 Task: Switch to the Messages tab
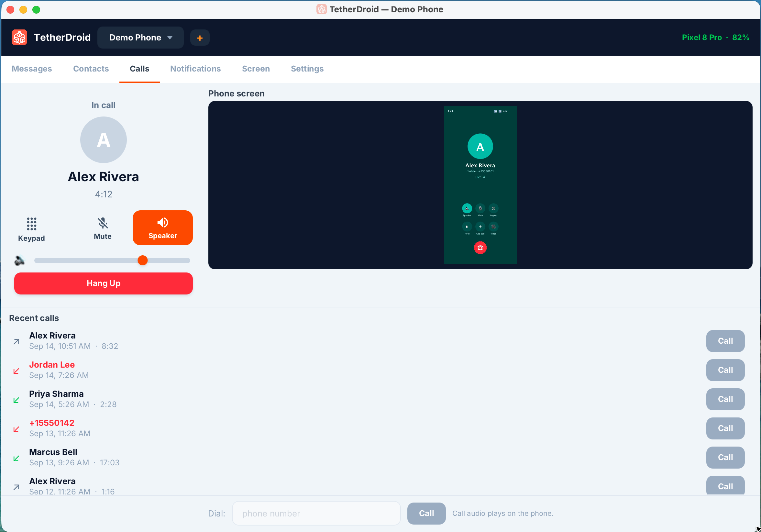pos(32,69)
